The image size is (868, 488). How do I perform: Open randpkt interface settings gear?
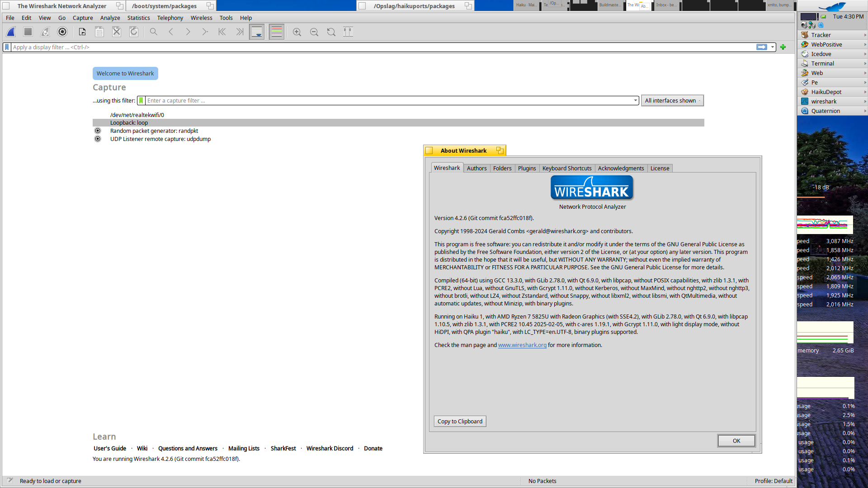98,131
